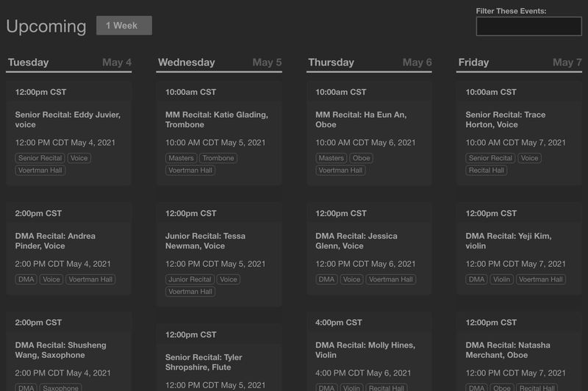Select Recital Hall tag on Trace Horton card
This screenshot has height=391, width=588.
[x=487, y=171]
